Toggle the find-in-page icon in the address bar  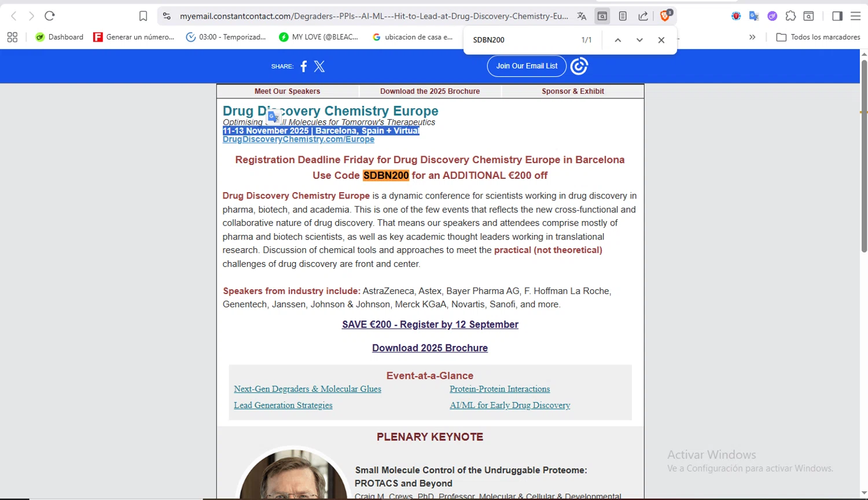pos(602,16)
